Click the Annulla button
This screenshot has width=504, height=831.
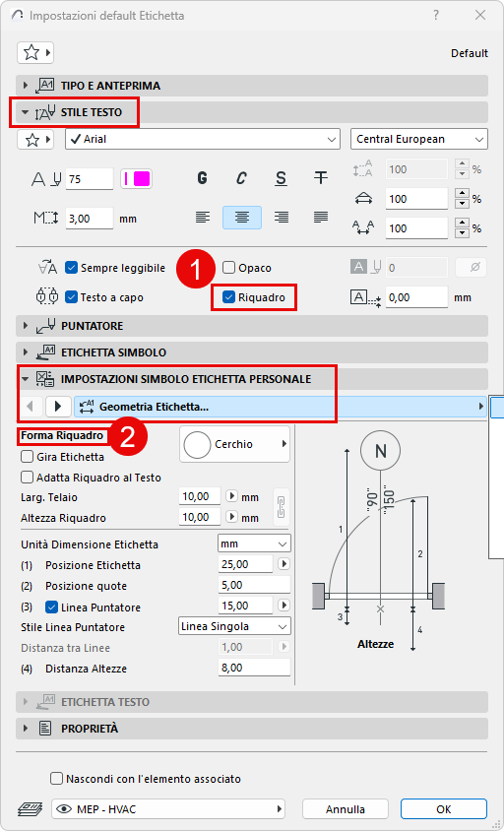tap(345, 809)
